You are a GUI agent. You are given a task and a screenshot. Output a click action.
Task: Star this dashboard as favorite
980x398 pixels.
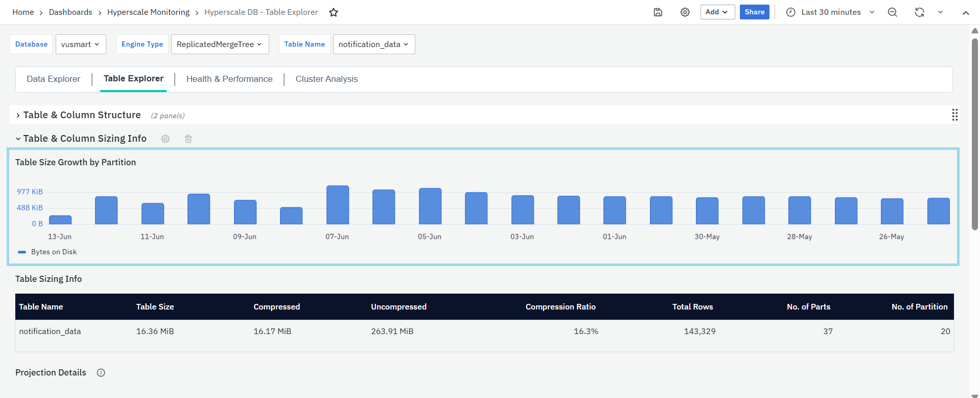(334, 12)
